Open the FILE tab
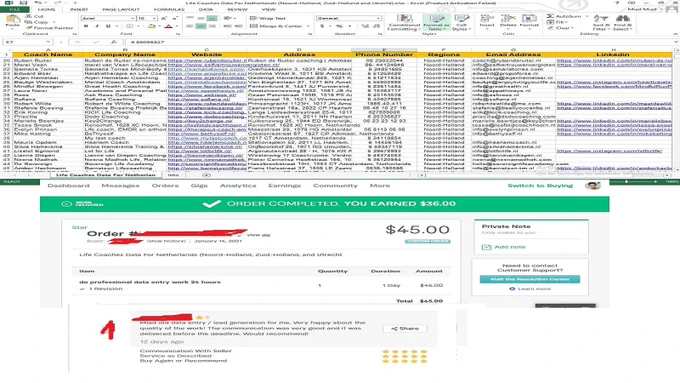680x383 pixels. (14, 9)
